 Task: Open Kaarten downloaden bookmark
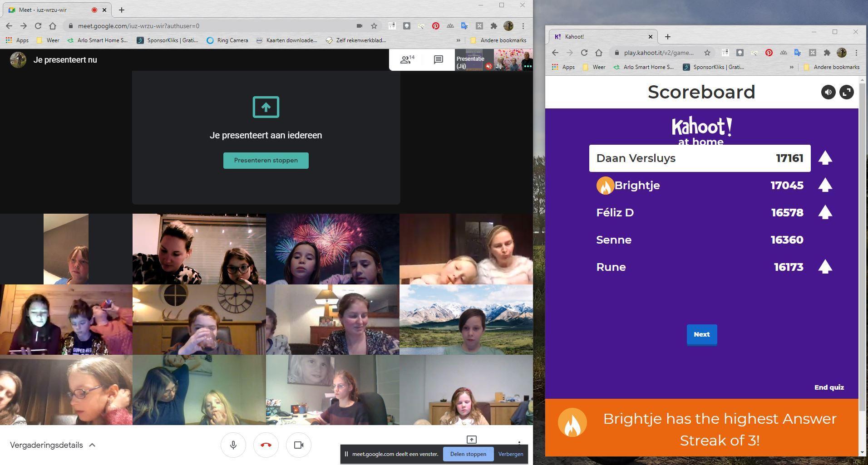(x=286, y=40)
